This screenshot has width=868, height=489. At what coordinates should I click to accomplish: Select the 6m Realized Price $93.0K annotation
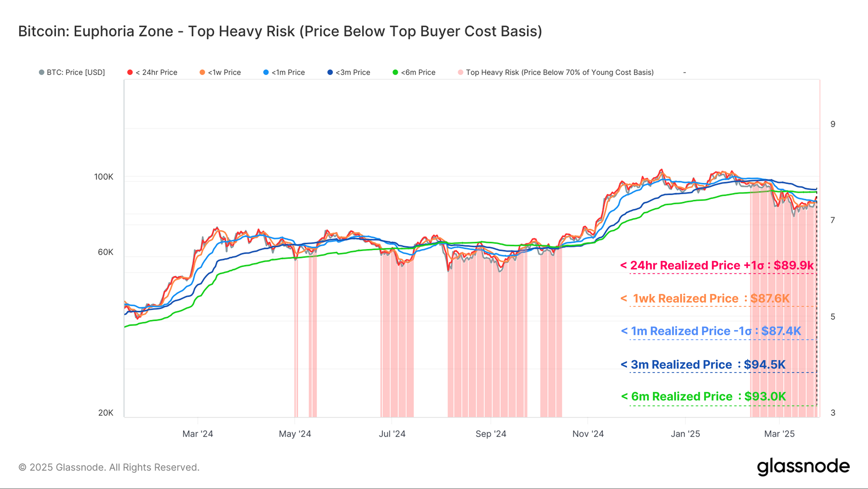(x=703, y=396)
